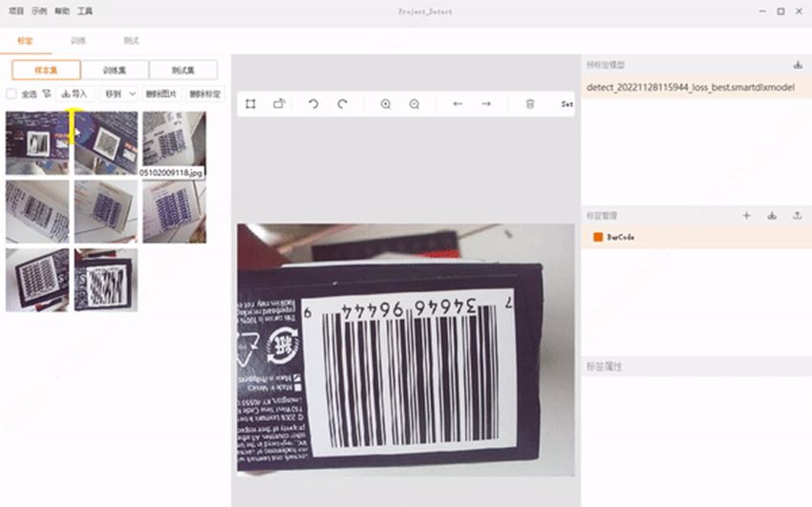Add a new label with the plus icon
Image resolution: width=812 pixels, height=507 pixels.
(x=746, y=216)
